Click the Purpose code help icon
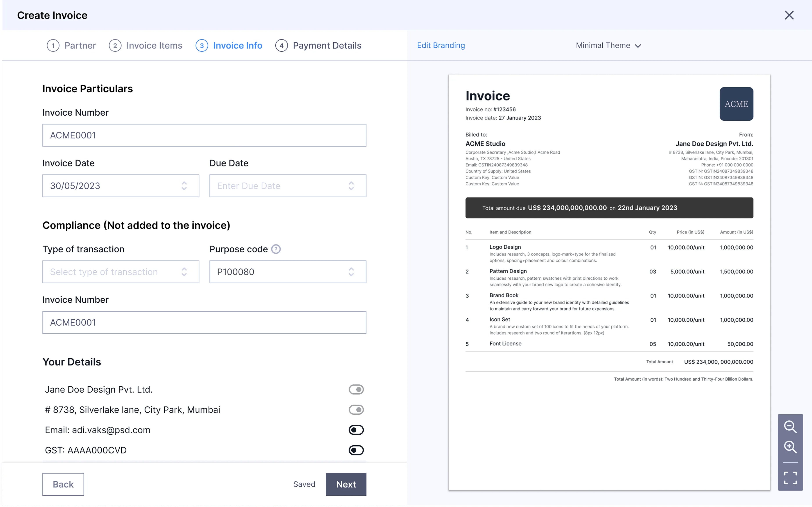This screenshot has width=812, height=507. [276, 249]
